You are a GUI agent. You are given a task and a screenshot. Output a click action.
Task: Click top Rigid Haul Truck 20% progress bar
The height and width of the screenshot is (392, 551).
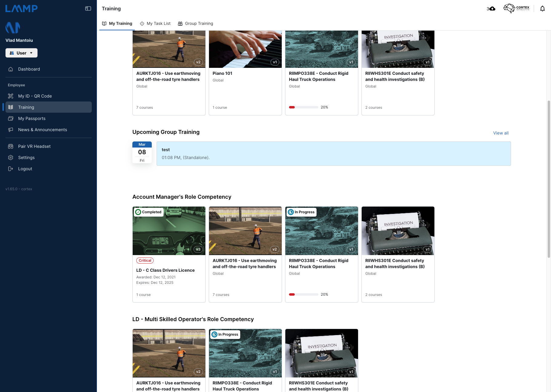pyautogui.click(x=304, y=107)
